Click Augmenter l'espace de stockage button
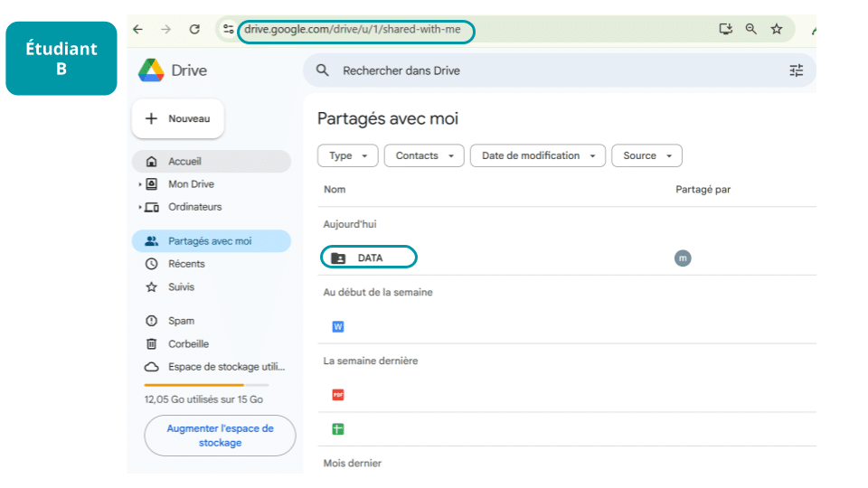 point(220,436)
